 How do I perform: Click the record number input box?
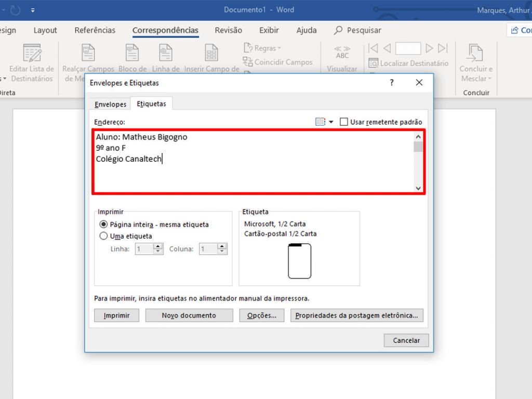(408, 48)
